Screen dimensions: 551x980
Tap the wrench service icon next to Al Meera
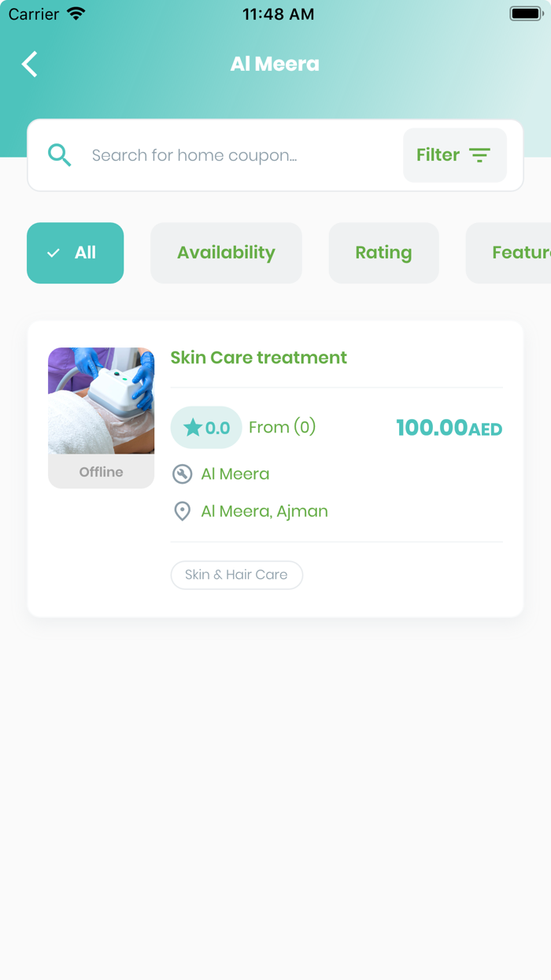click(182, 473)
